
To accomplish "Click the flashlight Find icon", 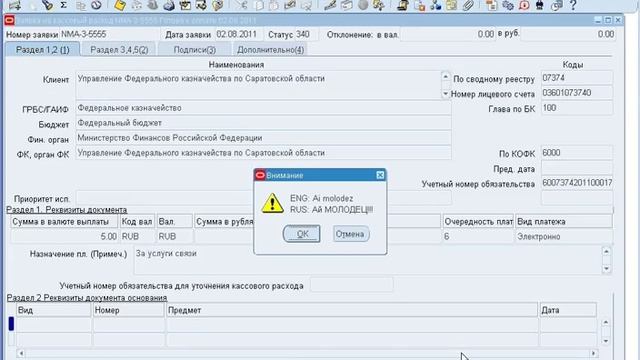I will coord(47,5).
